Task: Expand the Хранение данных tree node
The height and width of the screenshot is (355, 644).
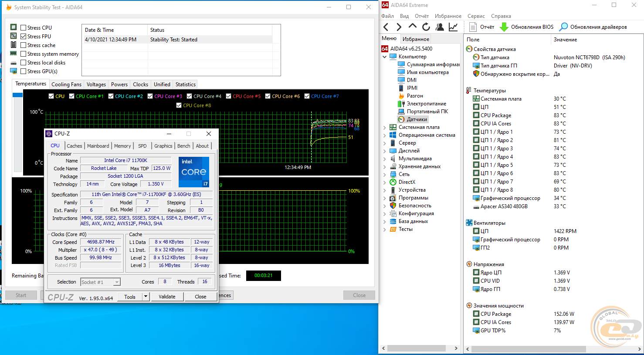Action: coord(384,167)
